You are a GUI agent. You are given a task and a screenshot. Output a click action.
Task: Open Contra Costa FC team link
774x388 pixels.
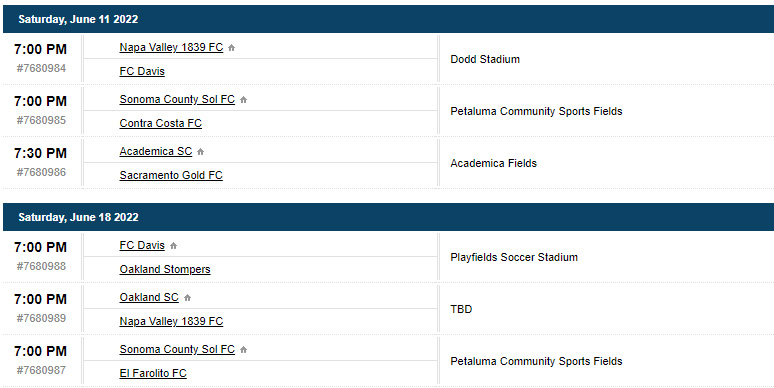(160, 123)
